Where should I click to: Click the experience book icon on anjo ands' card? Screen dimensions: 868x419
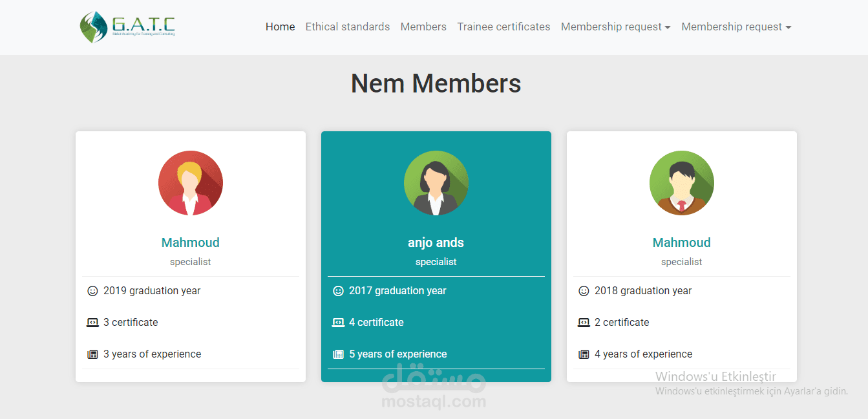pos(338,354)
